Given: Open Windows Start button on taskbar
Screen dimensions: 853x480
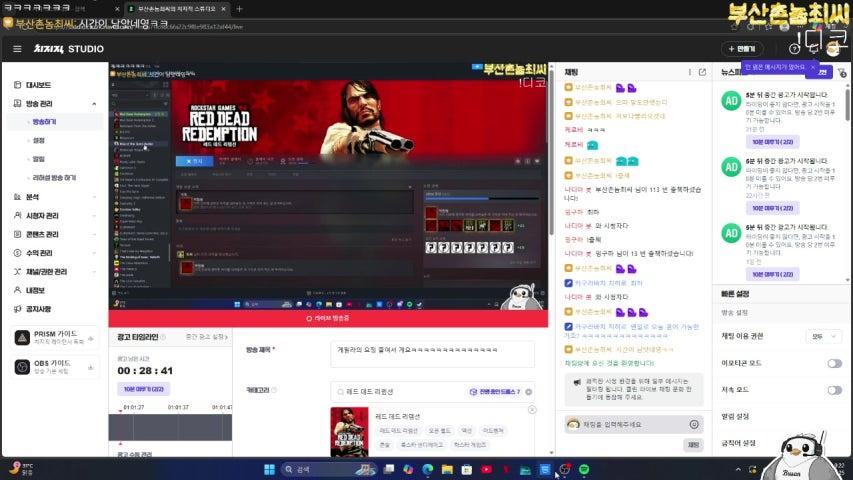Looking at the screenshot, I should [x=269, y=469].
